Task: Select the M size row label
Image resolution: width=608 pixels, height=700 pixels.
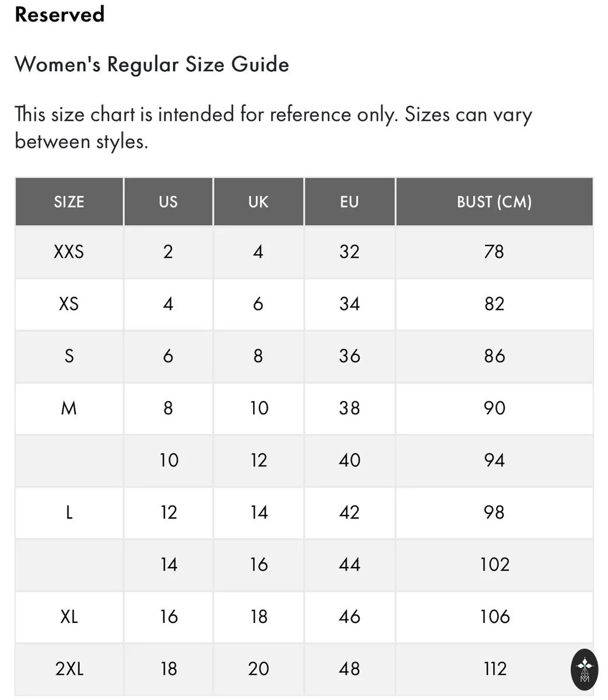Action: click(x=69, y=408)
